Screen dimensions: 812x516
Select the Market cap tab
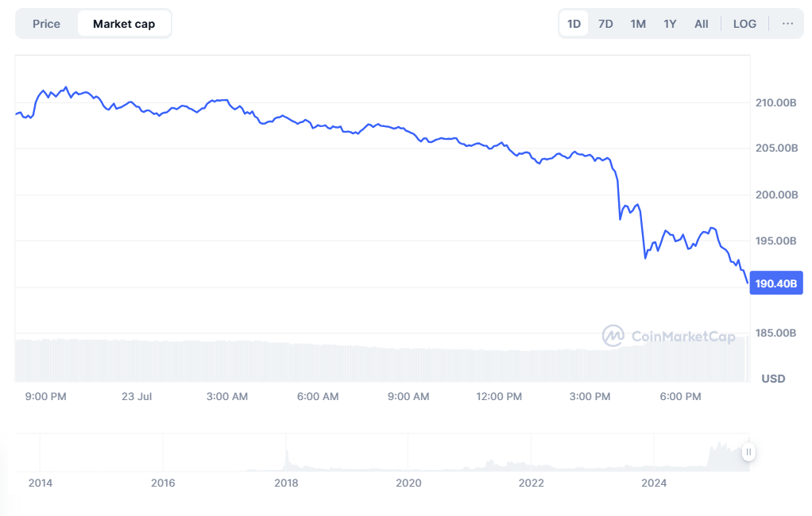(124, 23)
